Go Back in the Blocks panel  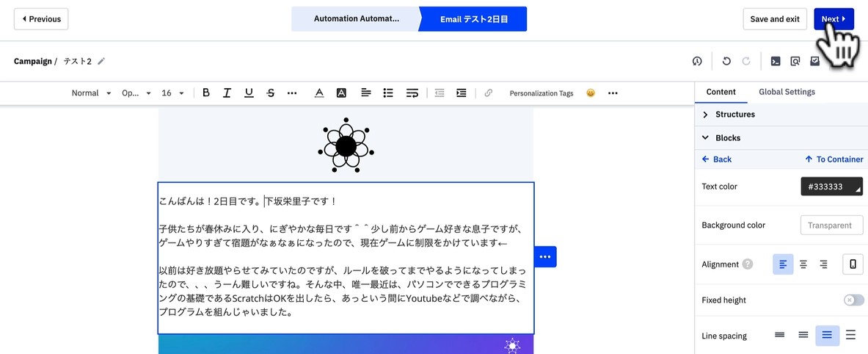tap(716, 159)
